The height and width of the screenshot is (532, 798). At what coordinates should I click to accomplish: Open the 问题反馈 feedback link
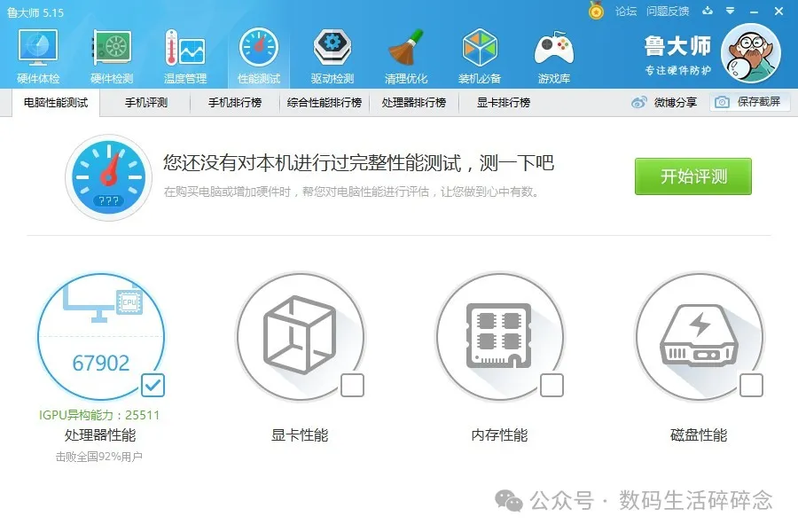click(x=668, y=12)
